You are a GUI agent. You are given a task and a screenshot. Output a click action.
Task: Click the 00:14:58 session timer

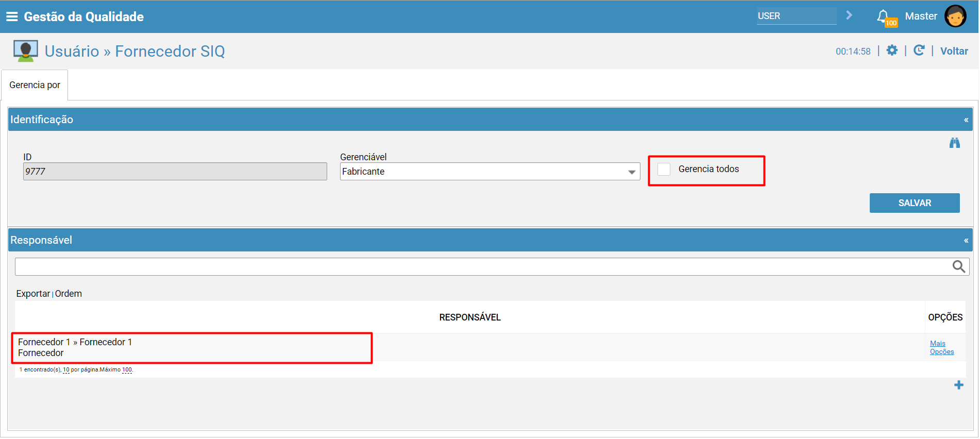[853, 51]
